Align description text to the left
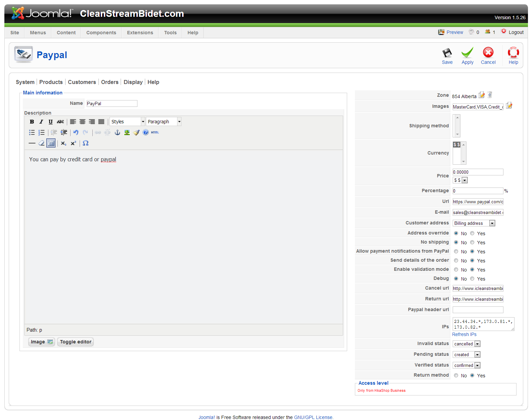This screenshot has width=532, height=420. [x=73, y=122]
